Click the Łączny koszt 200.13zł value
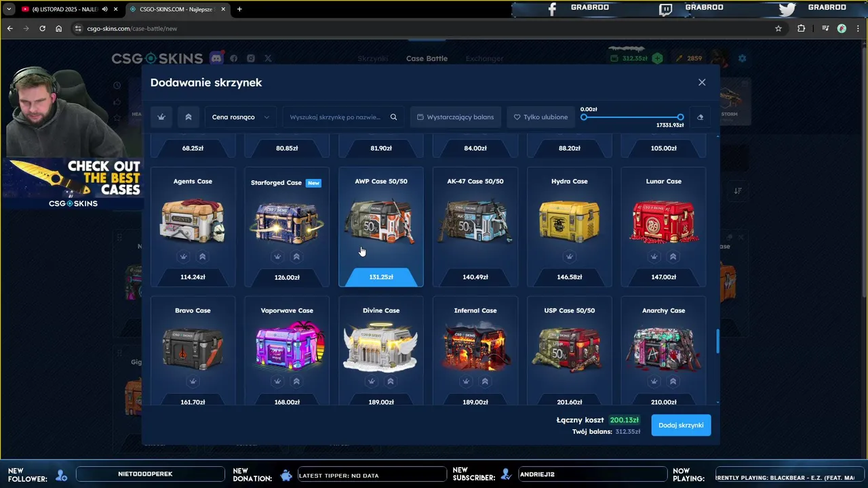Screen dimensions: 868x488 (625, 420)
